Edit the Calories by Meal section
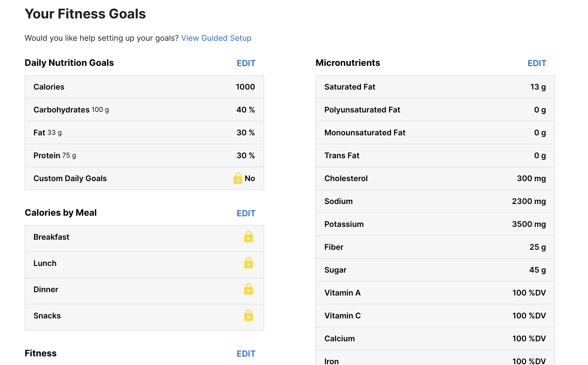This screenshot has width=588, height=365. 246,213
